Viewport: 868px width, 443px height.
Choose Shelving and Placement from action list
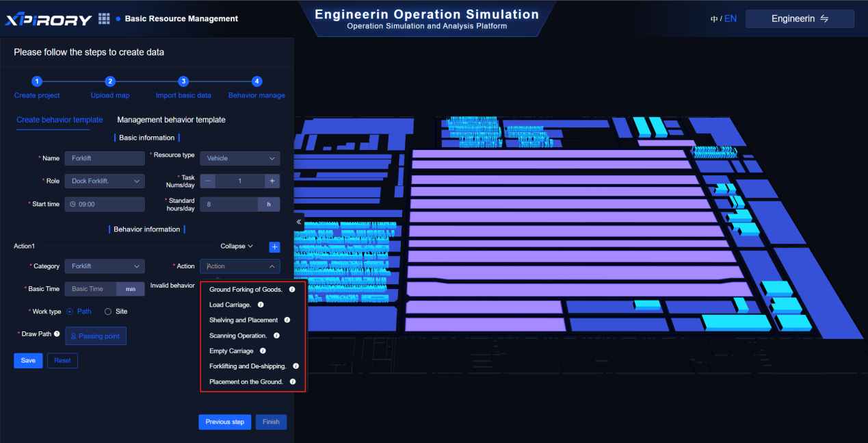[x=244, y=320]
